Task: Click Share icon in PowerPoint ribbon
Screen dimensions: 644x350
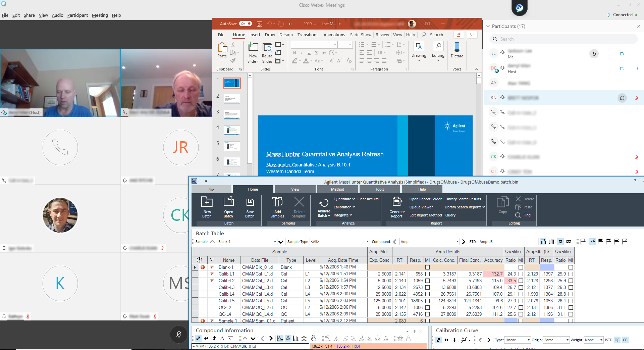Action: click(459, 35)
